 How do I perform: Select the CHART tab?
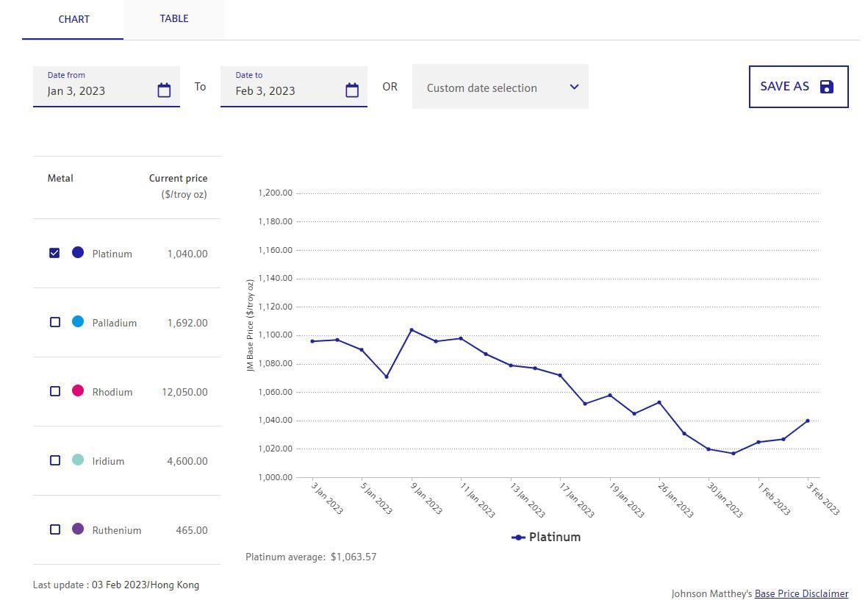pos(73,19)
